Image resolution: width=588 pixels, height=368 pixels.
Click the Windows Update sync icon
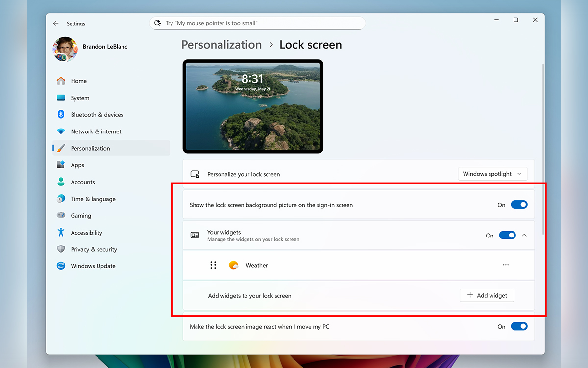coord(61,266)
